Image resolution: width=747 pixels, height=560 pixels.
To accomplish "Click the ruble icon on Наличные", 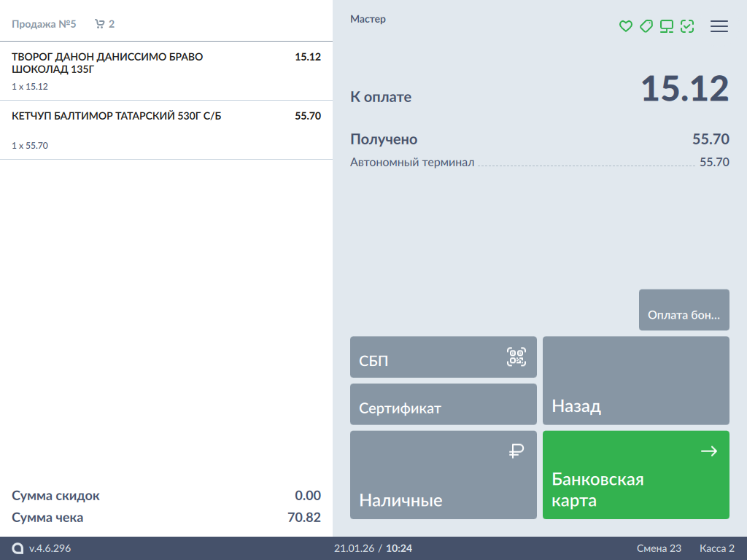I will [516, 451].
